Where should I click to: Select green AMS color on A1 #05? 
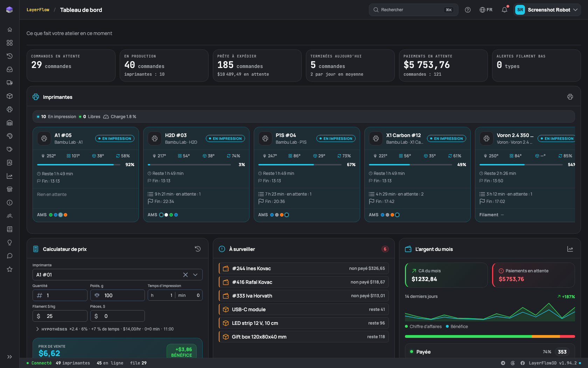51,215
